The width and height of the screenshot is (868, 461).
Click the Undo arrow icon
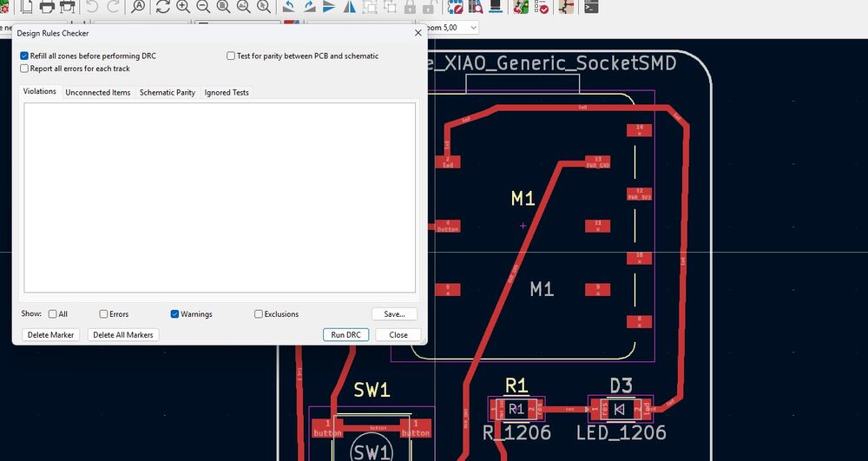tap(93, 7)
